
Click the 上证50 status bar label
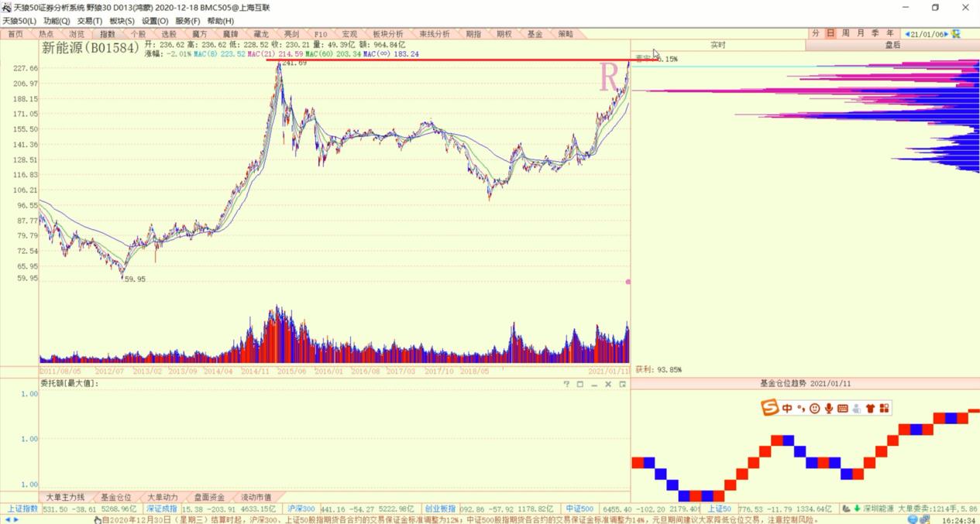pyautogui.click(x=720, y=509)
